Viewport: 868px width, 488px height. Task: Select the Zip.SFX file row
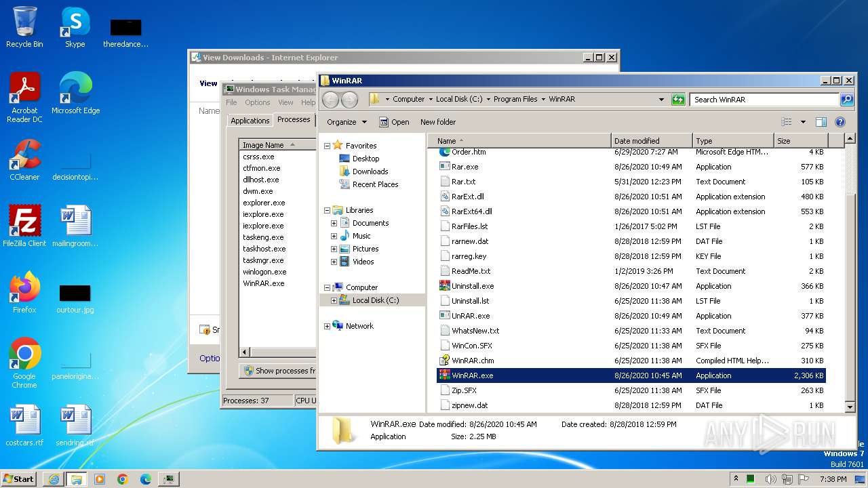pos(631,390)
